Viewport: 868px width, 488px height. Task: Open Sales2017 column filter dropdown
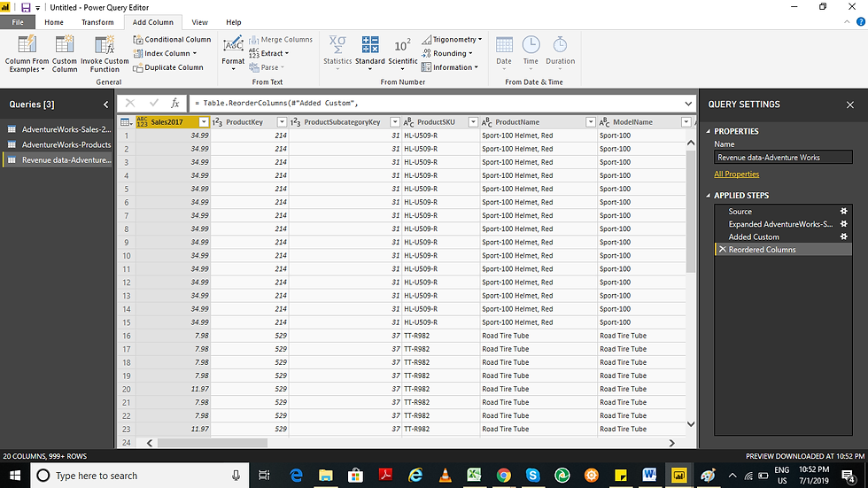click(x=204, y=121)
